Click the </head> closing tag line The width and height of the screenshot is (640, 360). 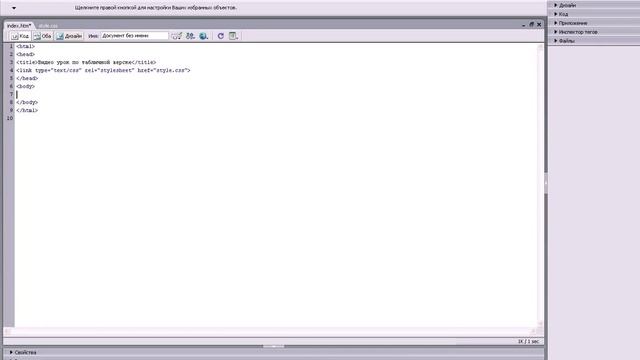[27, 78]
